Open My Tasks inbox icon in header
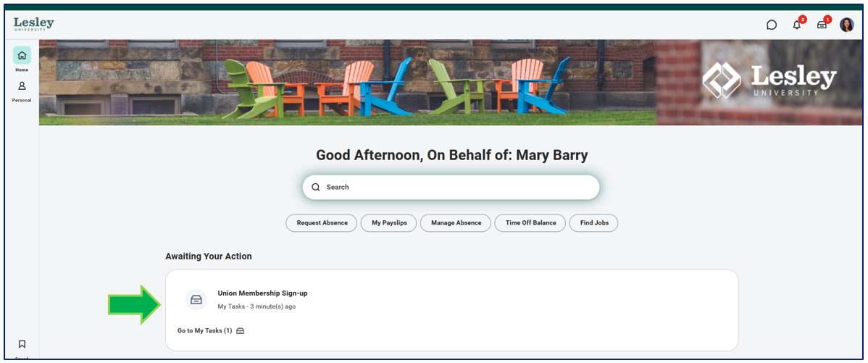868x363 pixels. [822, 25]
